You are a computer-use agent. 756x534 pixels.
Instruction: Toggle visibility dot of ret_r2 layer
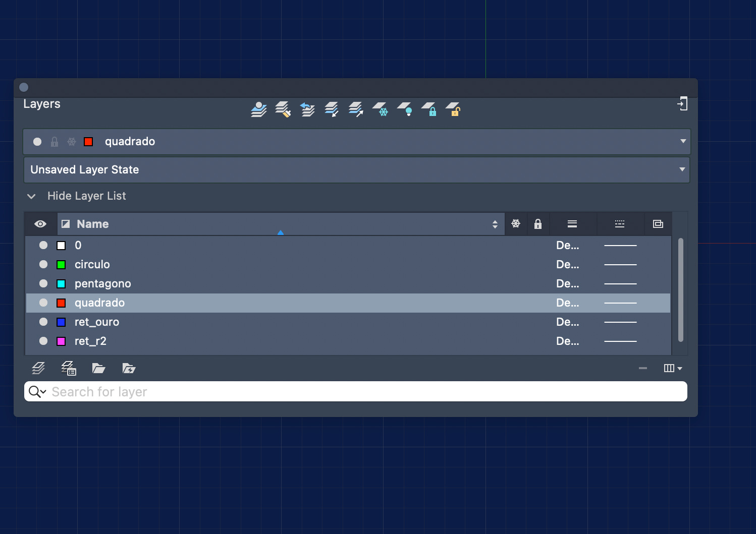click(x=43, y=341)
